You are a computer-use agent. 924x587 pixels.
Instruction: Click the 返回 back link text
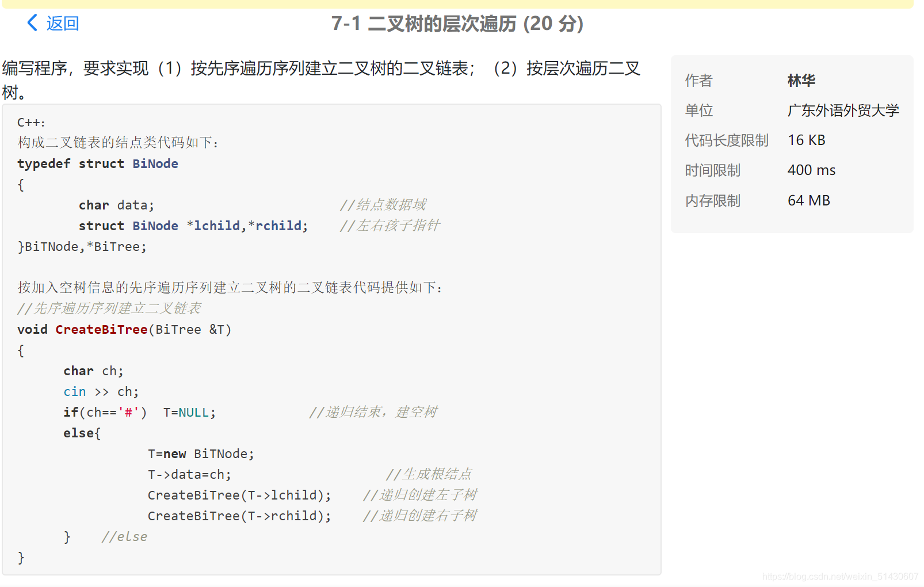coord(63,24)
